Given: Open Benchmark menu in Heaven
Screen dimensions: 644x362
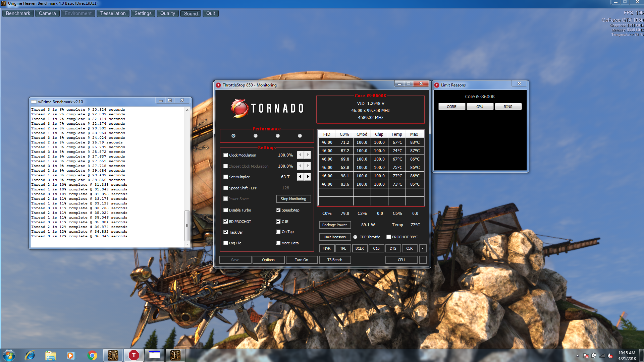Looking at the screenshot, I should 18,13.
